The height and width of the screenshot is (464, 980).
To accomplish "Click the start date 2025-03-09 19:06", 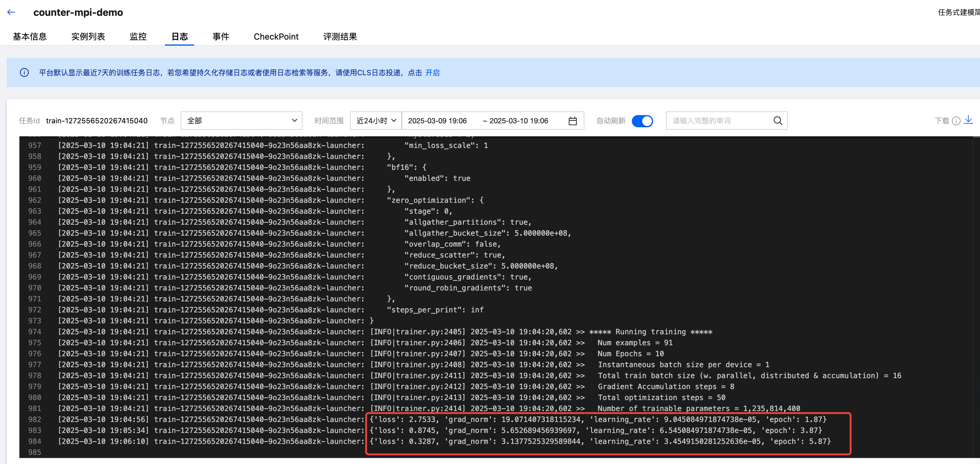I will point(438,121).
